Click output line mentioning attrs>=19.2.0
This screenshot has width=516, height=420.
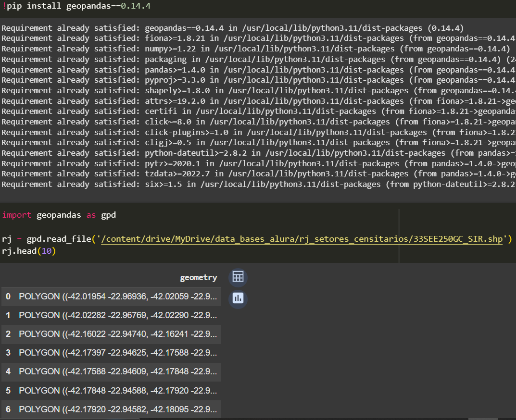coord(258,101)
